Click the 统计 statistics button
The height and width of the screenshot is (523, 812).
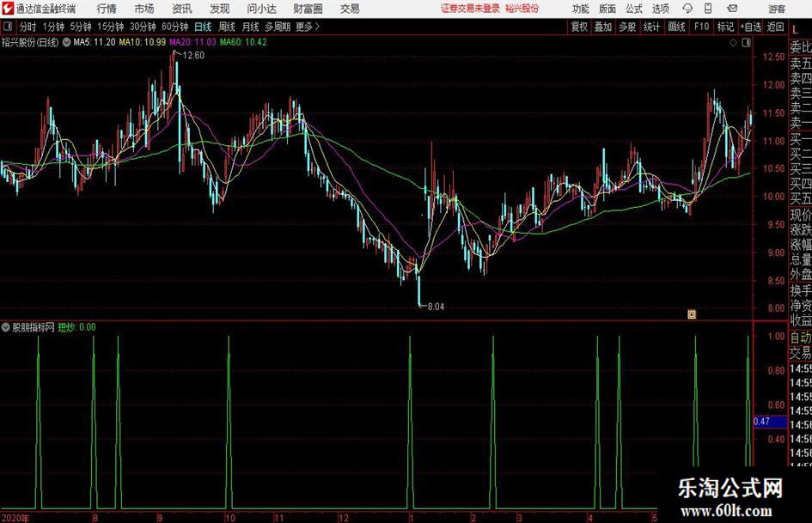[x=651, y=27]
